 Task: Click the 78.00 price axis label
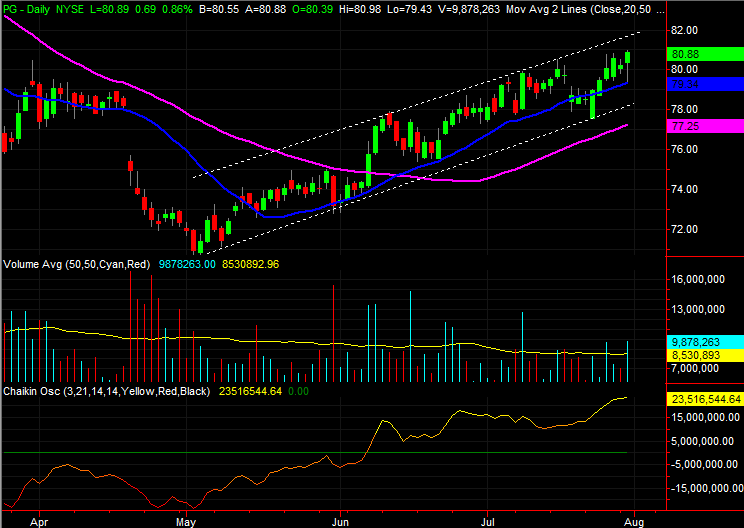[684, 110]
